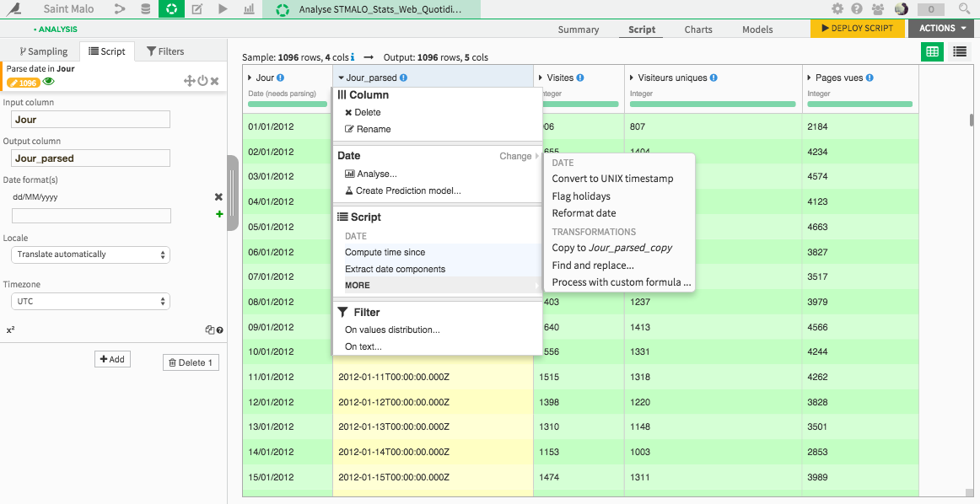Viewport: 980px width, 504px height.
Task: Switch to list view of columns
Action: pos(959,51)
